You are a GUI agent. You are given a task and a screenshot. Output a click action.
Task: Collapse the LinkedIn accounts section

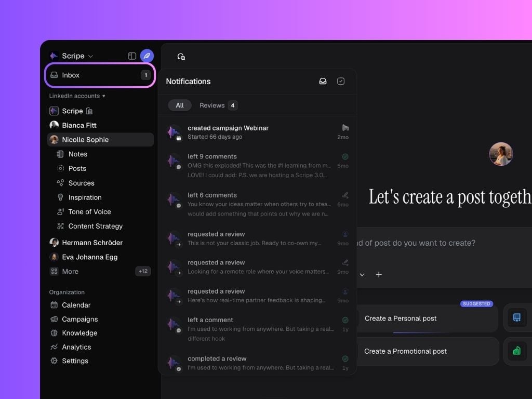[77, 96]
